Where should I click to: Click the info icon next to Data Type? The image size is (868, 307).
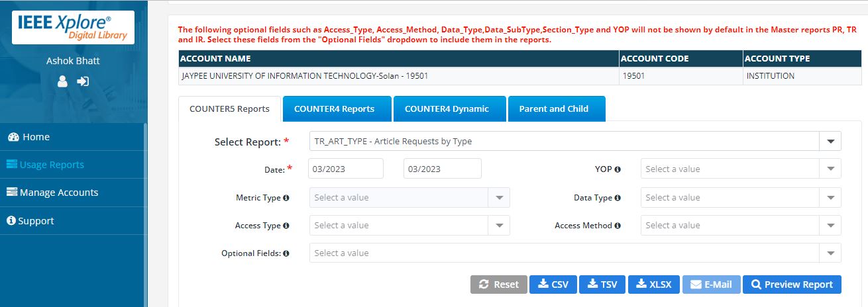[x=618, y=198]
